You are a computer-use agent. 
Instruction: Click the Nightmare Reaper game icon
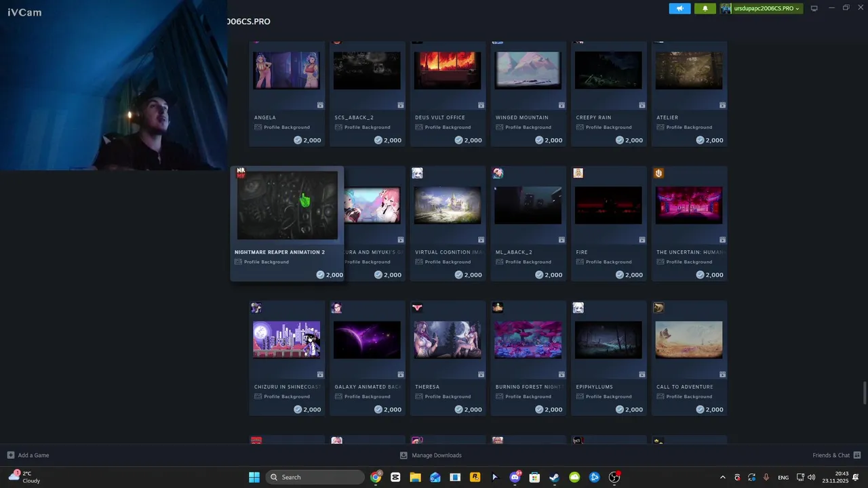pyautogui.click(x=240, y=173)
